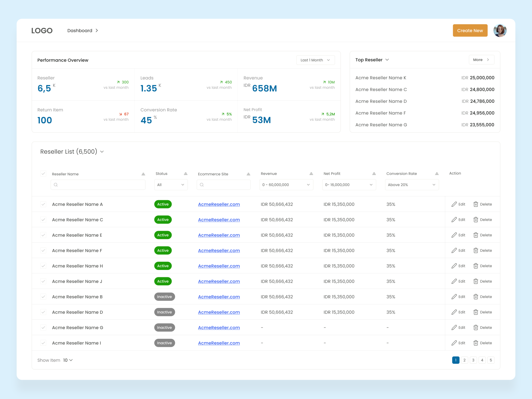Open the Last 1 Month period dropdown
Screen dimensions: 532x399
click(315, 60)
